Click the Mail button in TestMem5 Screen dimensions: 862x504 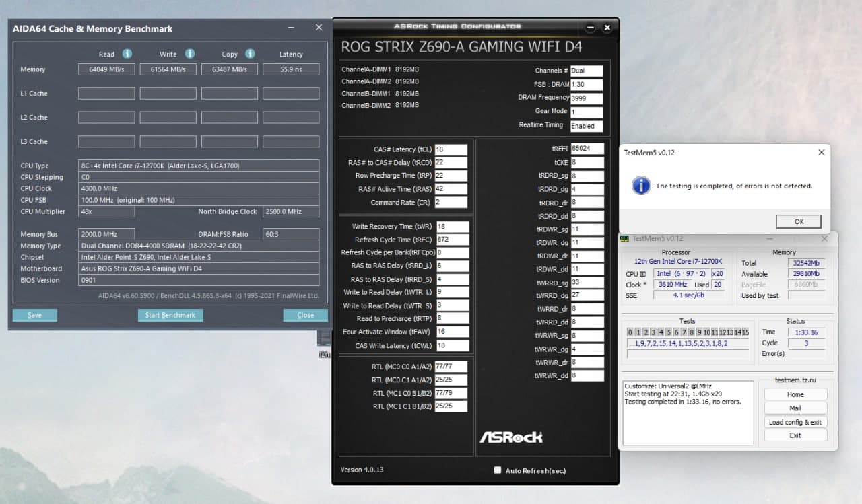[795, 408]
